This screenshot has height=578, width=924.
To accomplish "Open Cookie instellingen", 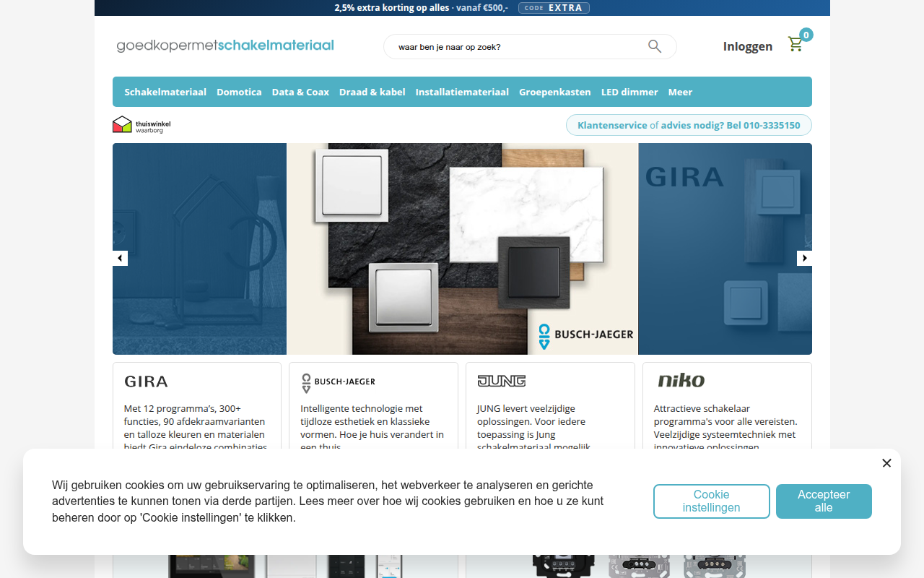I will coord(712,501).
